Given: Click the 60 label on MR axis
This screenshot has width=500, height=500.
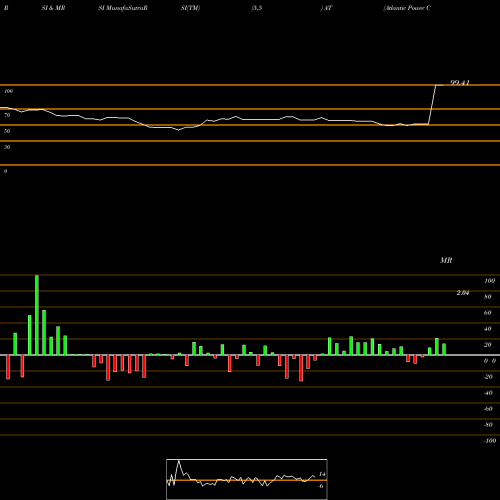Looking at the screenshot, I should click(x=488, y=313).
